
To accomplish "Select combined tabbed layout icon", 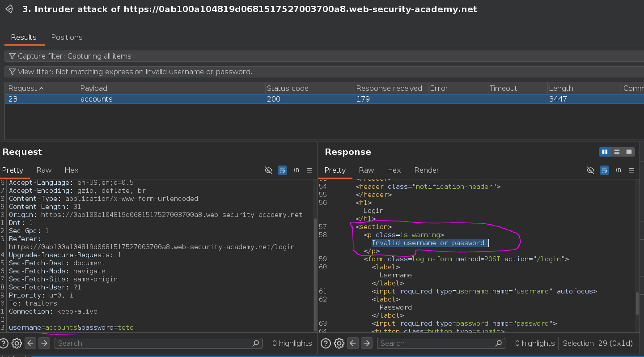I will click(x=629, y=152).
